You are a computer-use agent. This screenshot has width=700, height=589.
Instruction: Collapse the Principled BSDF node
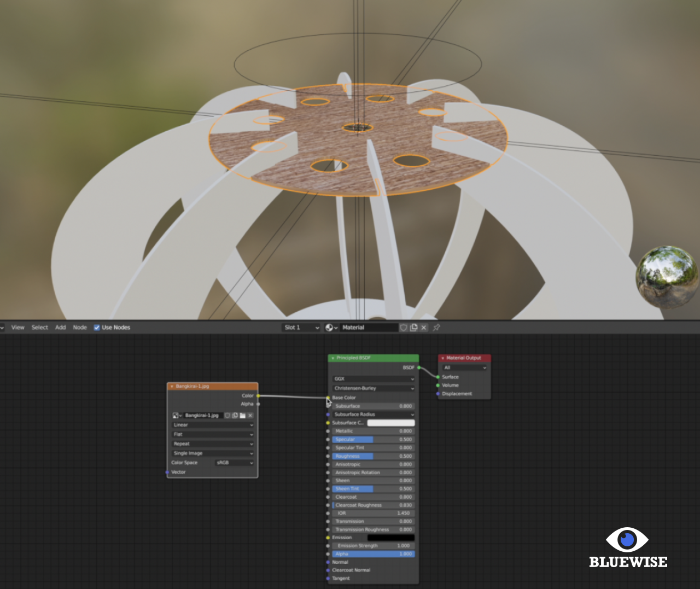pos(332,358)
